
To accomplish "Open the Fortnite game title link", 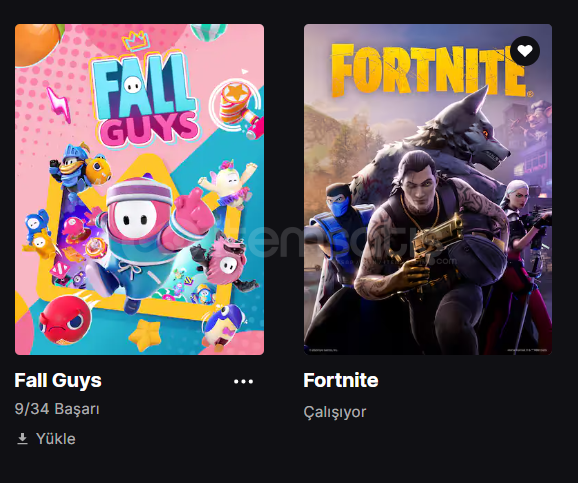I will pos(341,380).
